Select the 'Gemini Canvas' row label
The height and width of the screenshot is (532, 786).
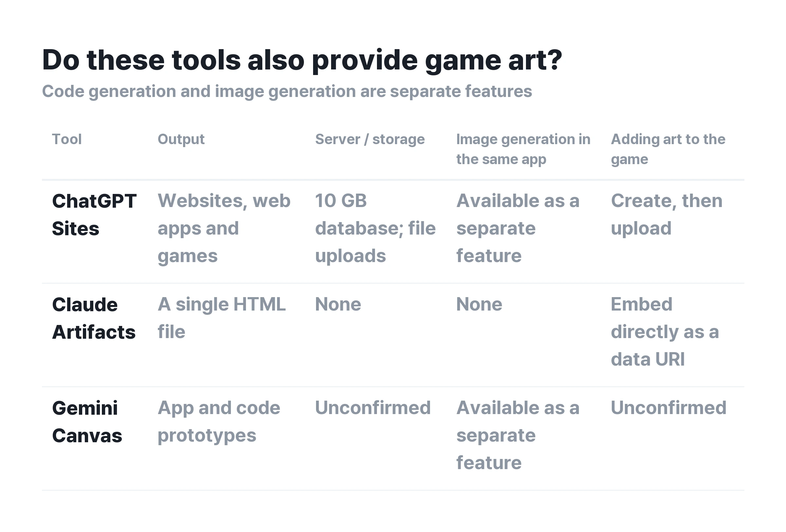[x=87, y=422]
